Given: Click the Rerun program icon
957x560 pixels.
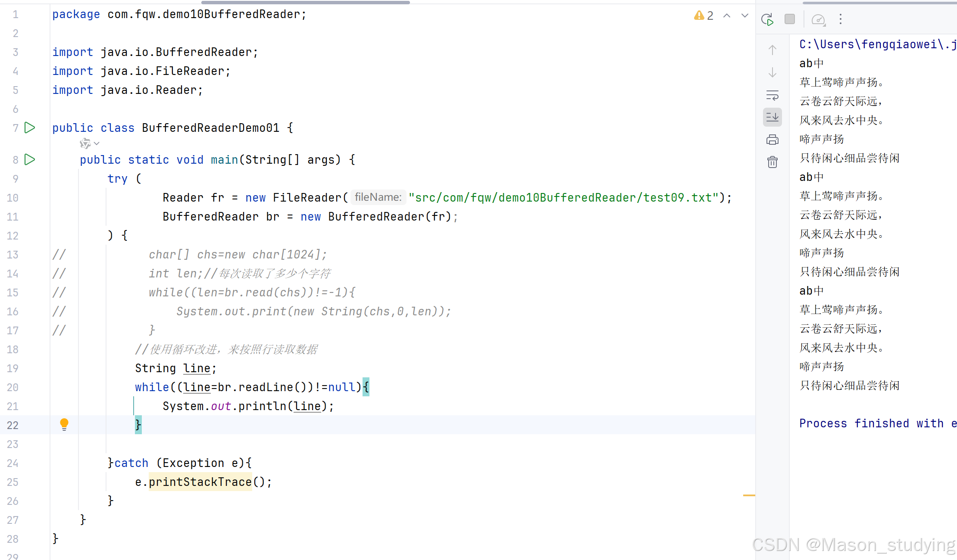Looking at the screenshot, I should coord(767,19).
